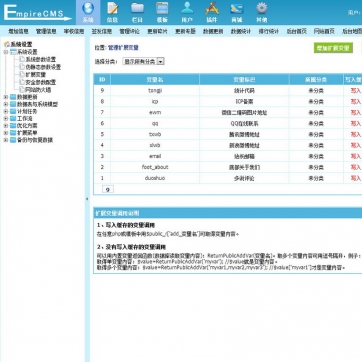The height and width of the screenshot is (362, 362).
Task: Click the 变量名 column header
Action: coord(155,80)
